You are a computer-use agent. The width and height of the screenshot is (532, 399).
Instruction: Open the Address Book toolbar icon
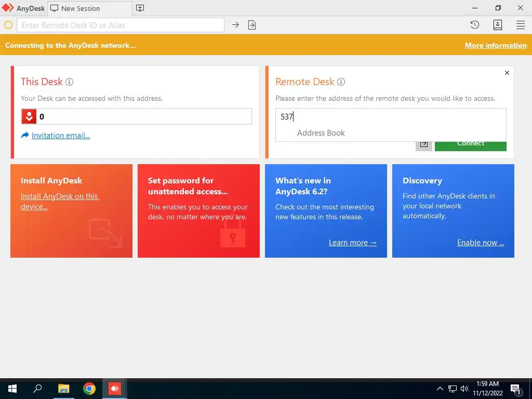(497, 25)
